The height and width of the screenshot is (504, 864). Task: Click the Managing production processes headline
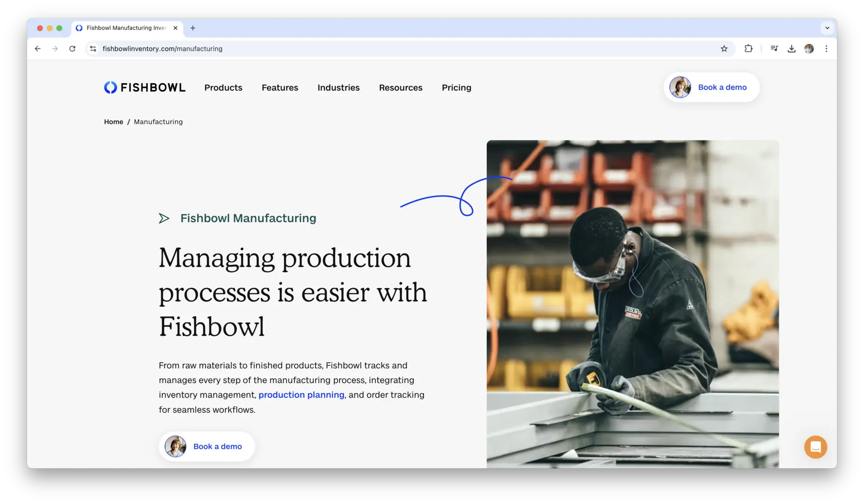[x=293, y=292]
